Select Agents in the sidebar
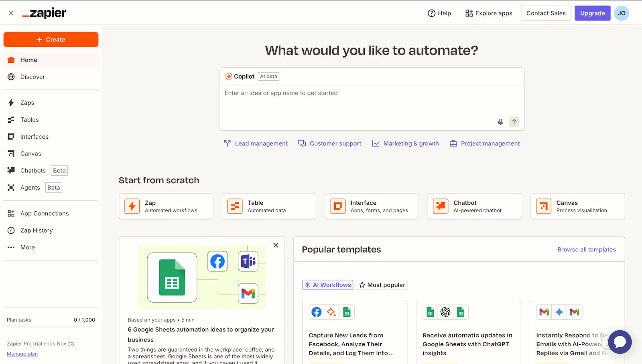Image resolution: width=642 pixels, height=364 pixels. 30,187
